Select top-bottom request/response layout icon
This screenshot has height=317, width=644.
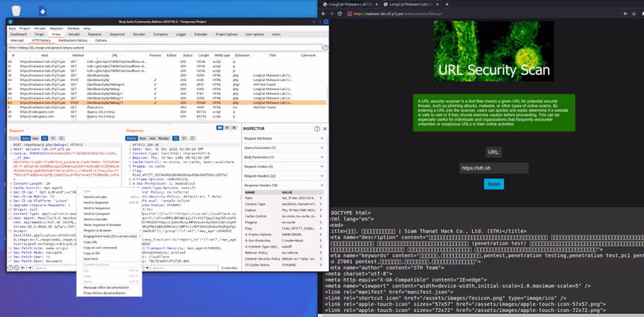pyautogui.click(x=227, y=128)
